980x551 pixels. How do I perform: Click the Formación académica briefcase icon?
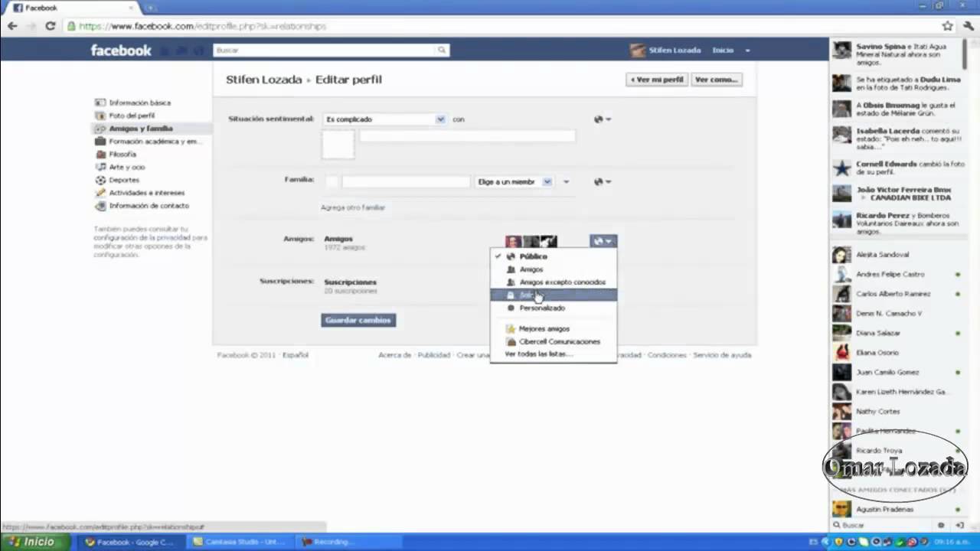coord(100,142)
